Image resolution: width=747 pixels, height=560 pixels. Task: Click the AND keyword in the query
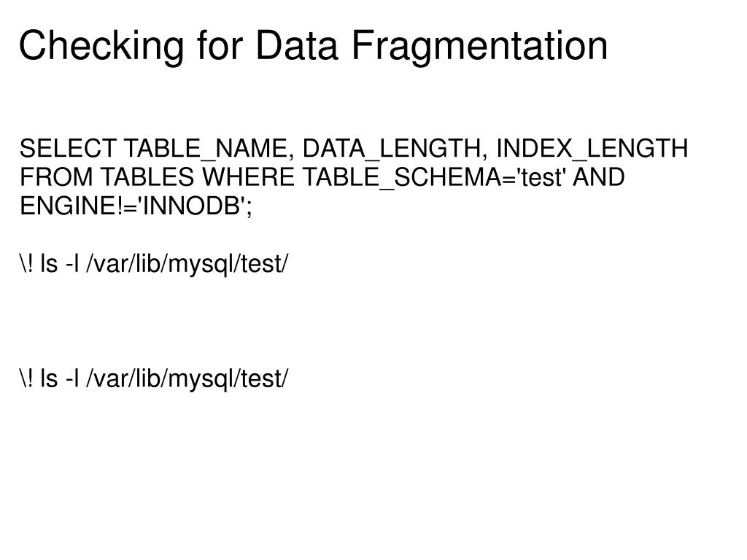[x=600, y=177]
